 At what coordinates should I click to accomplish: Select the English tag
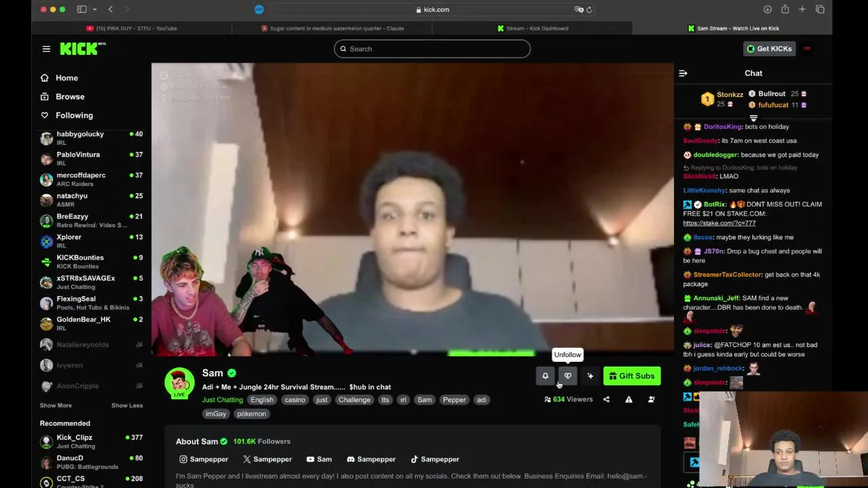coord(262,400)
